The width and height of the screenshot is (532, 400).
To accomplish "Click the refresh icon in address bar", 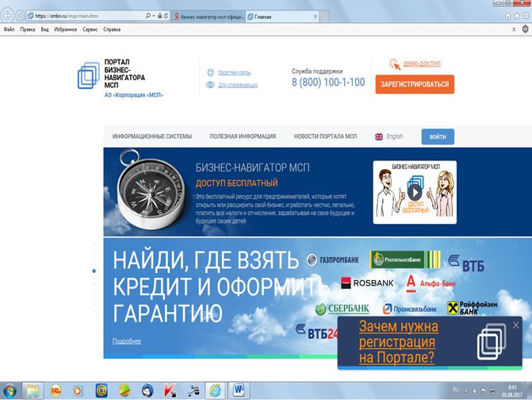I will click(x=166, y=16).
